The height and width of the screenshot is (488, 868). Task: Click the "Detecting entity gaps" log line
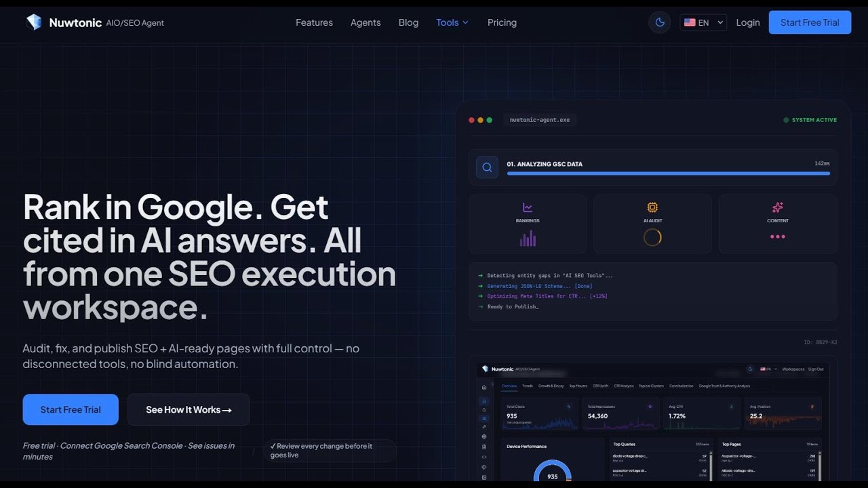pyautogui.click(x=550, y=276)
